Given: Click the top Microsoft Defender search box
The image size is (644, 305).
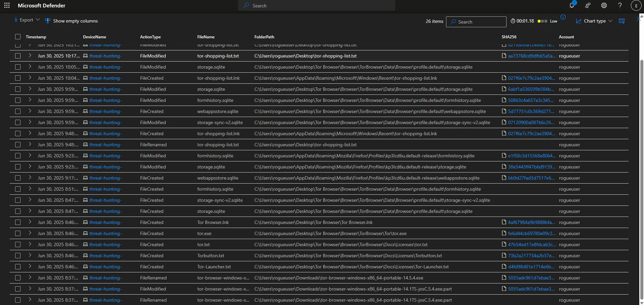Looking at the screenshot, I should [316, 6].
